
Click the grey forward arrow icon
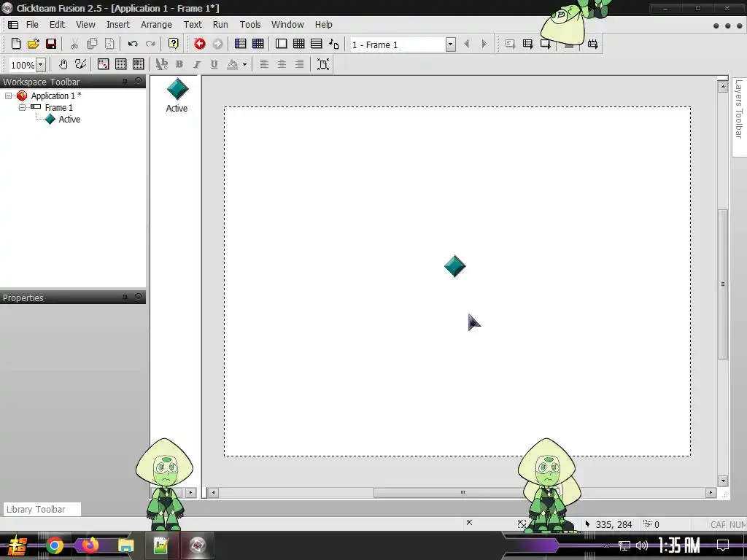pyautogui.click(x=217, y=44)
